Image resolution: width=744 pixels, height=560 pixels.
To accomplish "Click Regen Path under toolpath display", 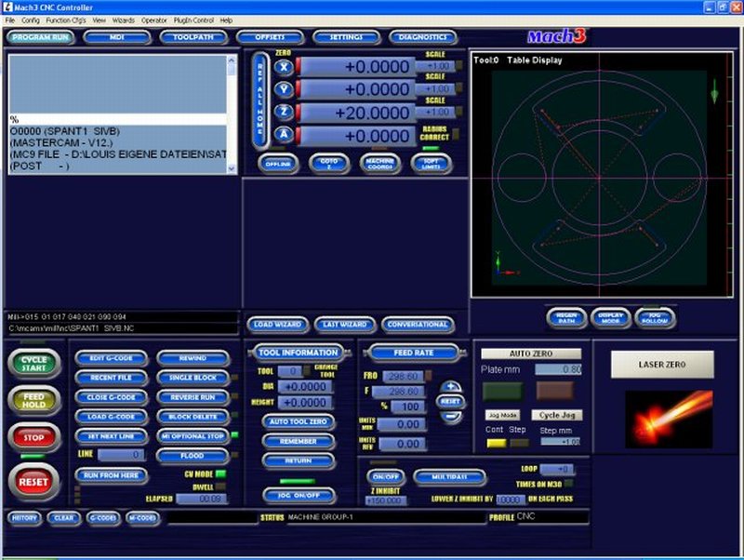I will [566, 318].
